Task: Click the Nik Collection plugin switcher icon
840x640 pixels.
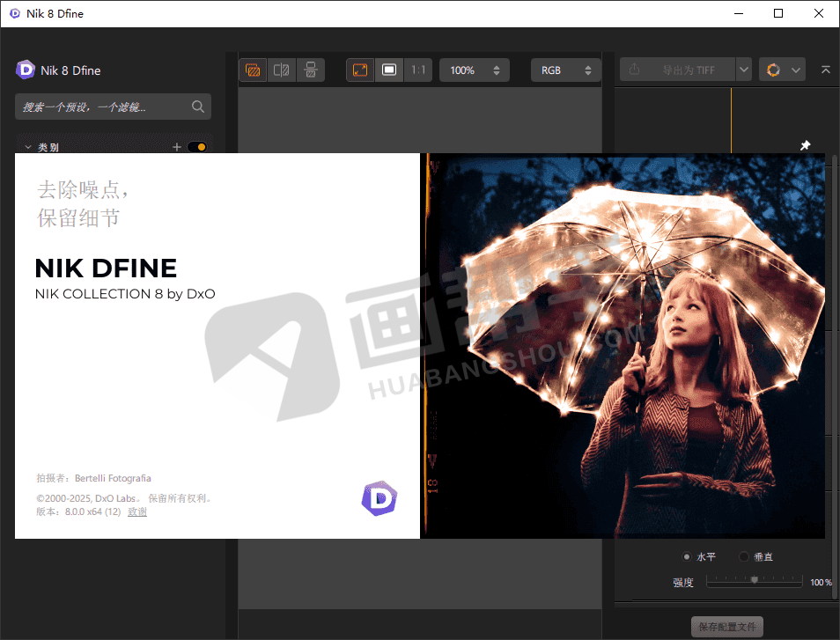Action: point(773,70)
